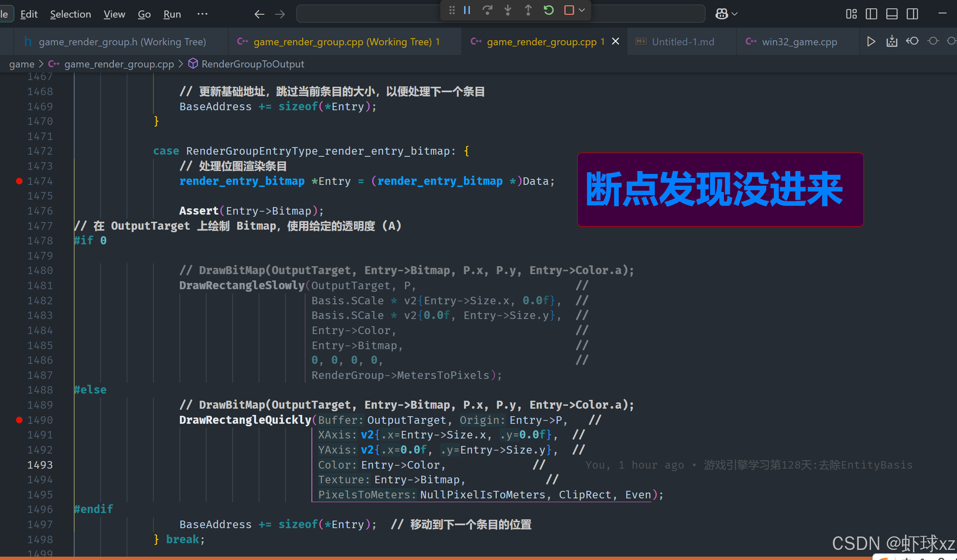Restart the debugging session

(x=549, y=10)
